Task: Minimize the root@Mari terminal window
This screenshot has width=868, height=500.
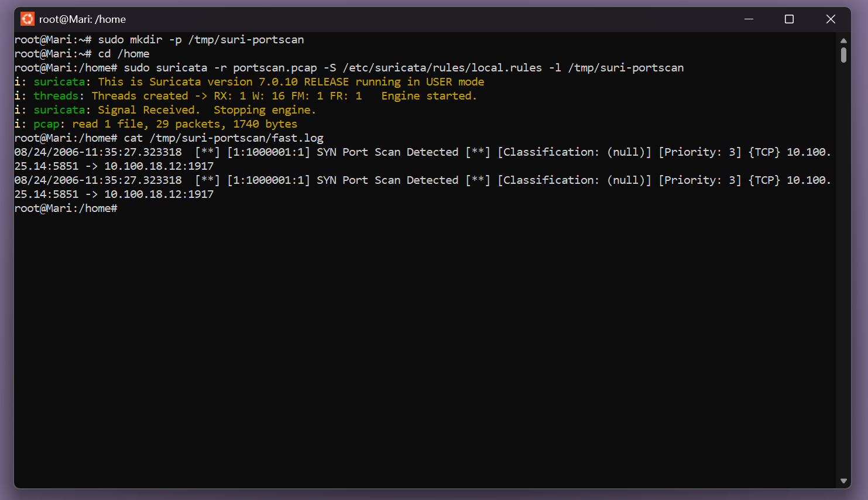Action: pyautogui.click(x=749, y=19)
